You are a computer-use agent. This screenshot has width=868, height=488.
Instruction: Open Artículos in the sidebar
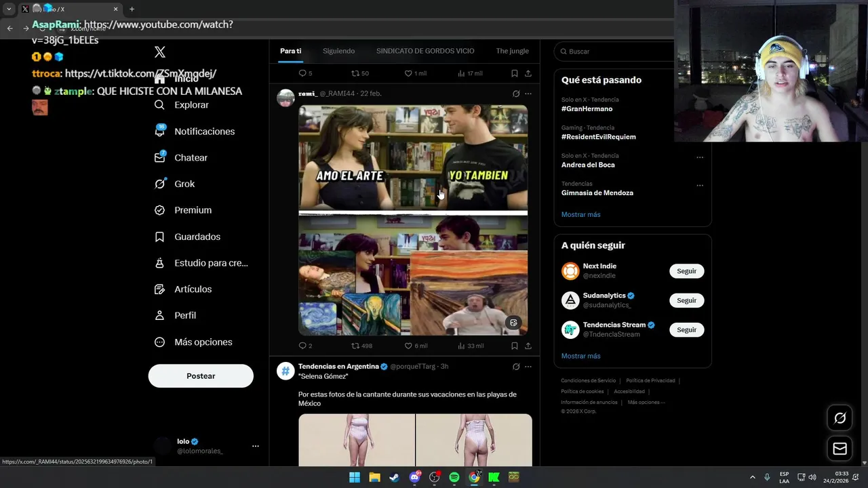point(183,289)
